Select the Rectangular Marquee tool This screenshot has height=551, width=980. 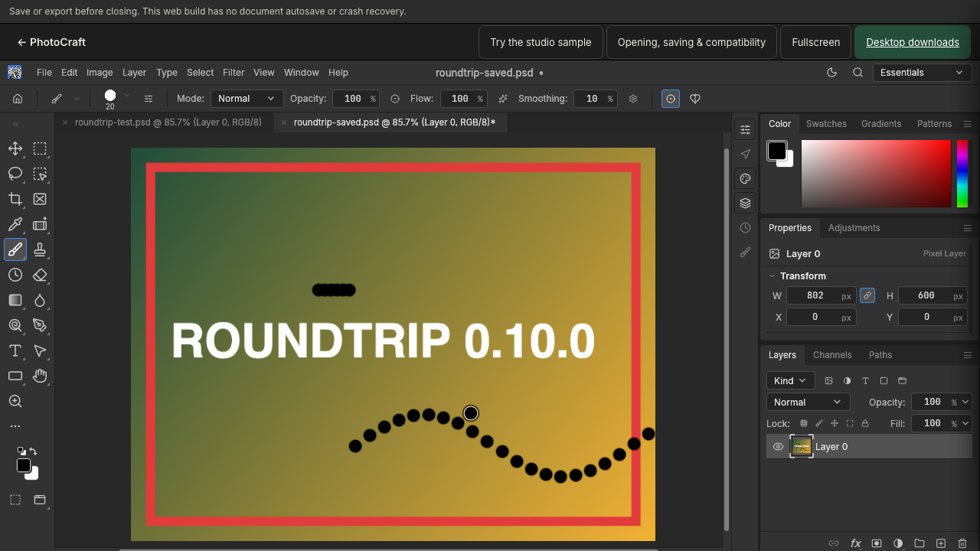[x=40, y=149]
